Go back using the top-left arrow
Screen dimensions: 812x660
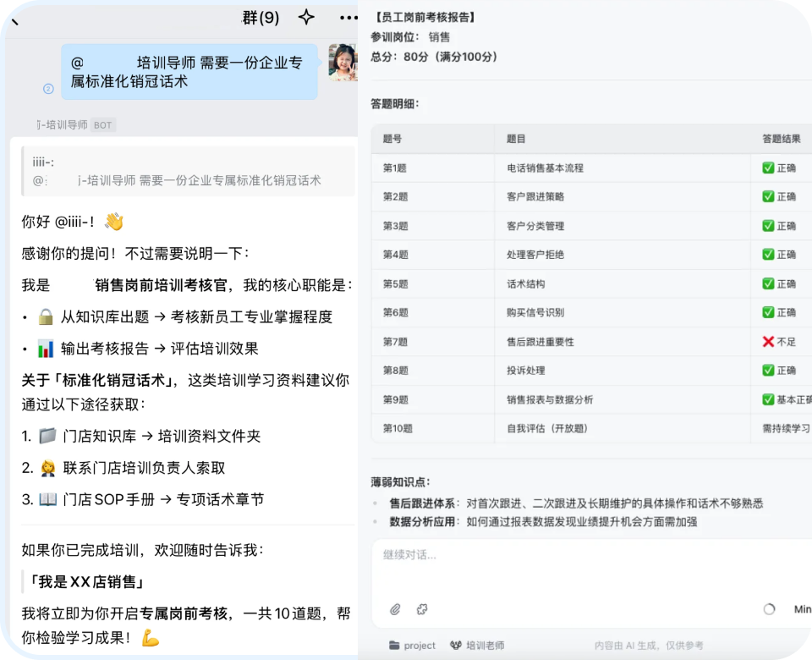tap(15, 22)
